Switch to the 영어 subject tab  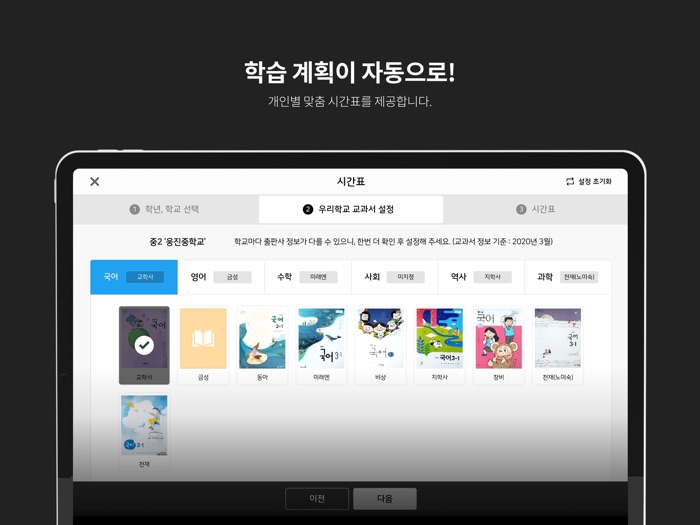point(221,277)
